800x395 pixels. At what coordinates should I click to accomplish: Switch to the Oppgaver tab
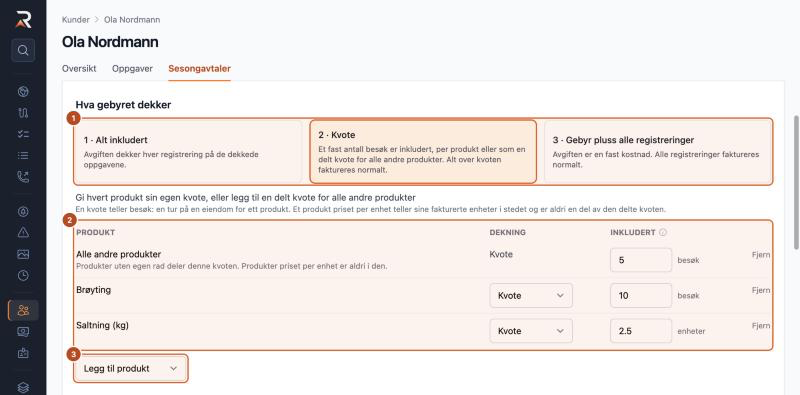(132, 68)
